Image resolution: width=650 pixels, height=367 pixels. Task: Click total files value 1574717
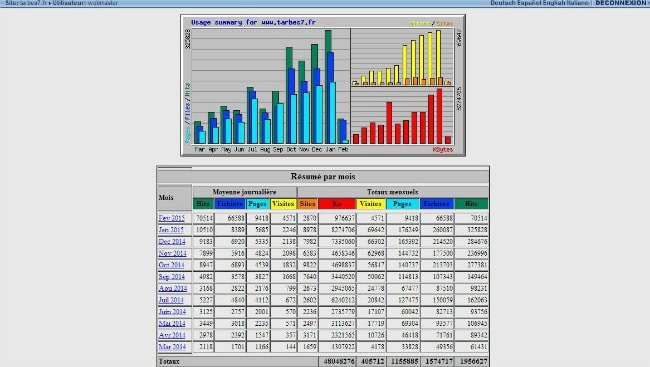click(439, 362)
